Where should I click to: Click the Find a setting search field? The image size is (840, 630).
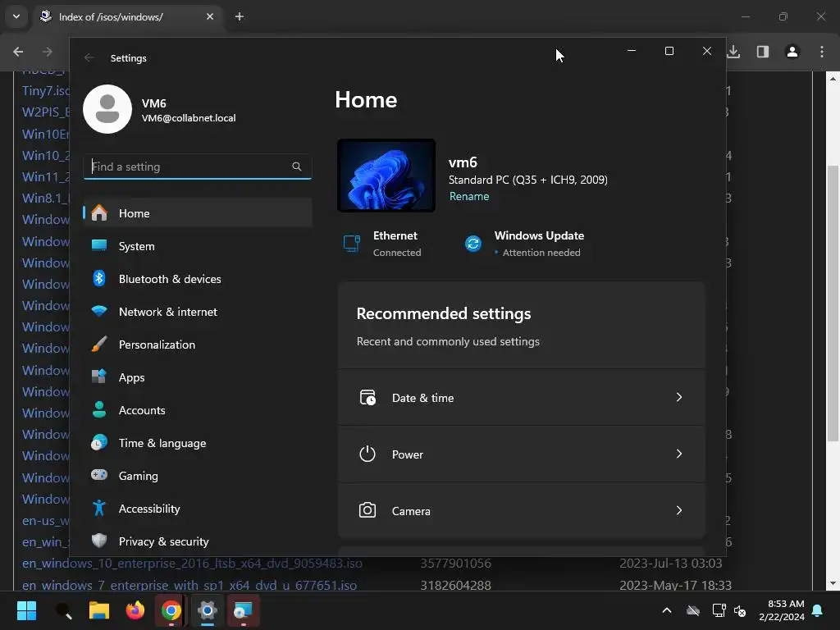pyautogui.click(x=198, y=167)
